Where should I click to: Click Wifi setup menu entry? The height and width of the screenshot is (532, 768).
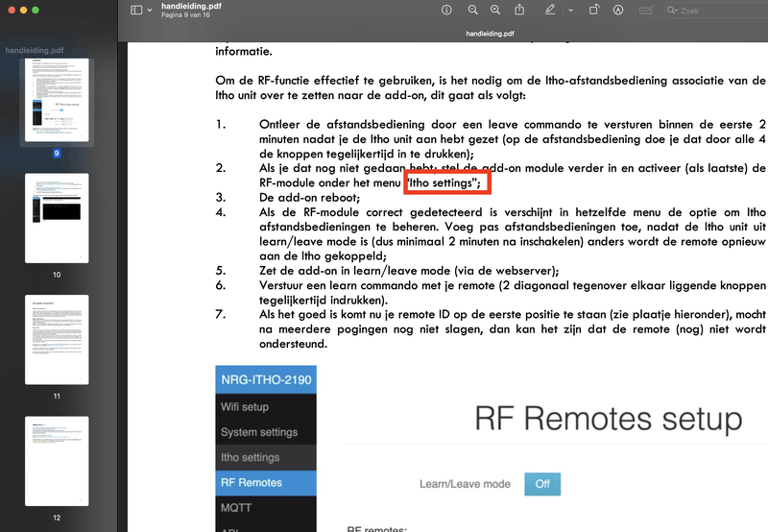point(266,406)
